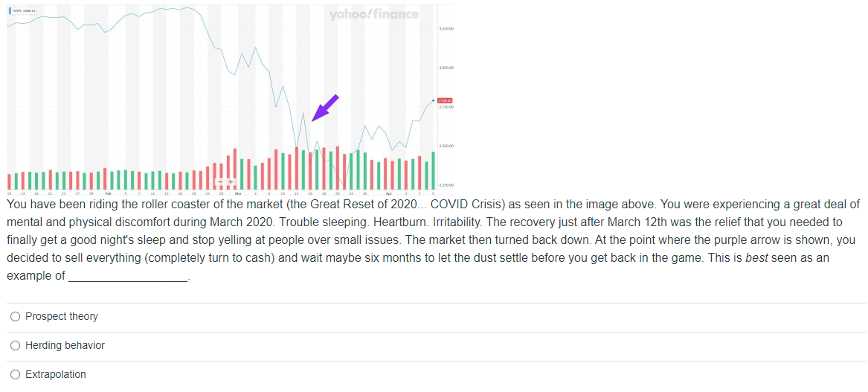Click the blue dot ending the price line
The width and height of the screenshot is (868, 392).
click(433, 100)
